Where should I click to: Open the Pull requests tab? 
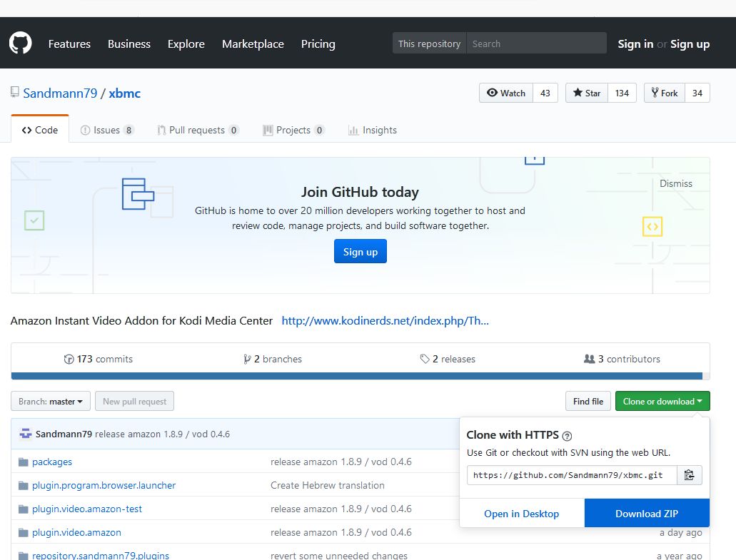[198, 130]
